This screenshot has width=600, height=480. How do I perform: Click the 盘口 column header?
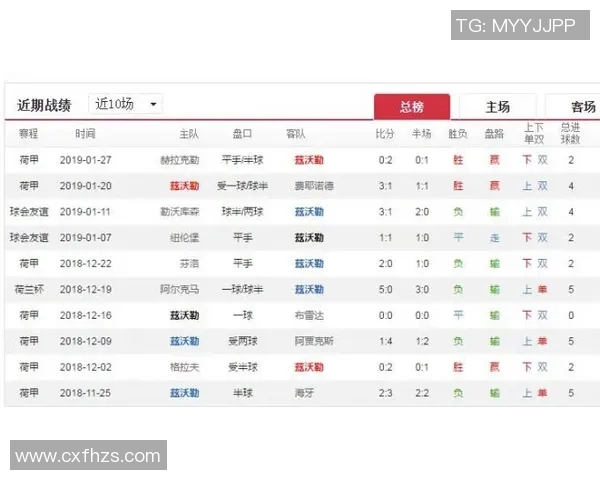click(242, 134)
